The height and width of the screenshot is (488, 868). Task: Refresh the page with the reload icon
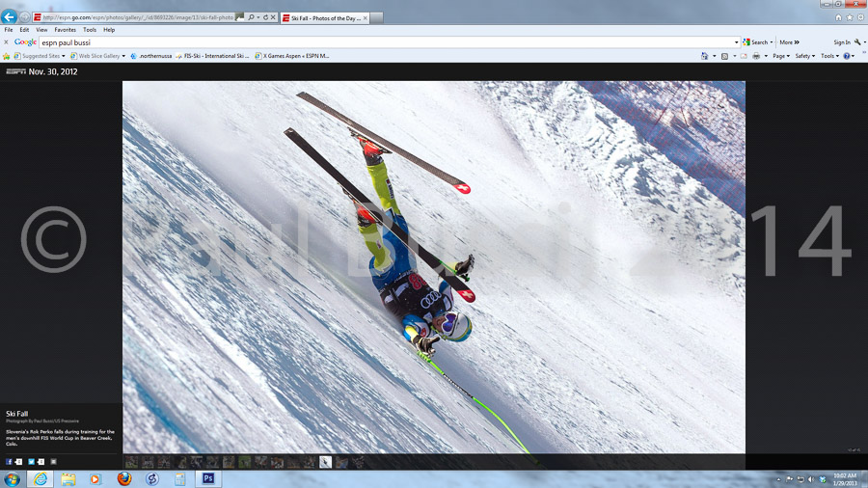pyautogui.click(x=266, y=17)
